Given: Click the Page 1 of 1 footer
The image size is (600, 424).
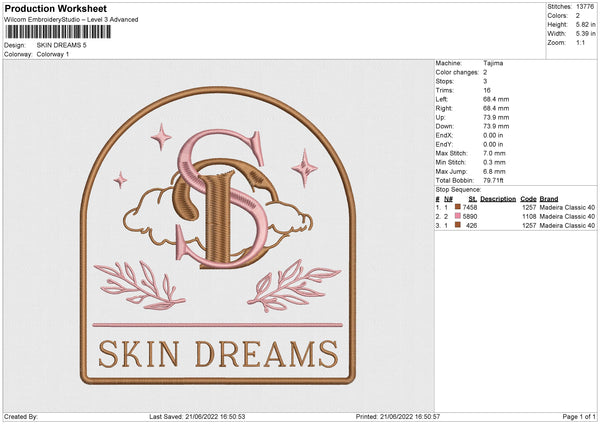Looking at the screenshot, I should [x=579, y=416].
